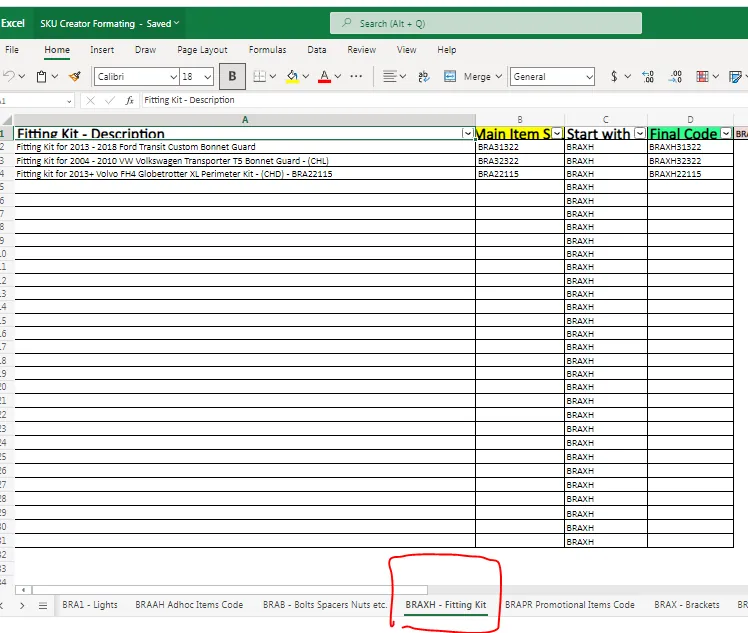The image size is (748, 633).
Task: Switch to the Draw tab
Action: (x=145, y=50)
